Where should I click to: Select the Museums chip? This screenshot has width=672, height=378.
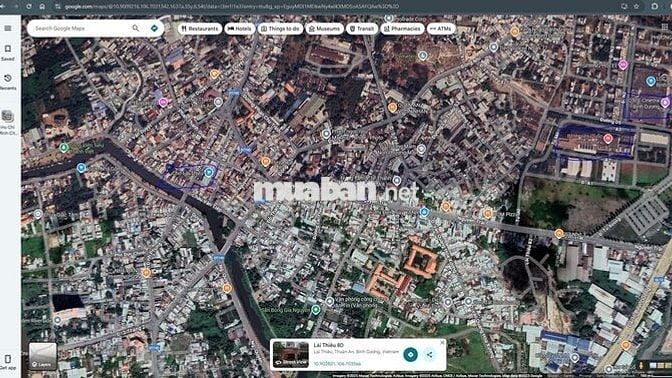point(324,29)
